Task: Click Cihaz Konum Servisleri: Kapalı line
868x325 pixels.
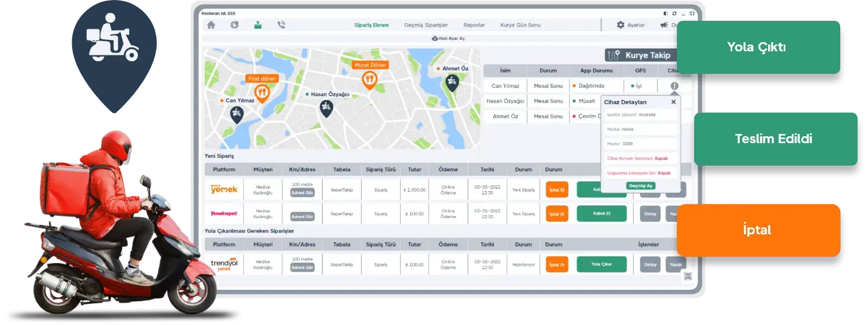Action: 640,158
